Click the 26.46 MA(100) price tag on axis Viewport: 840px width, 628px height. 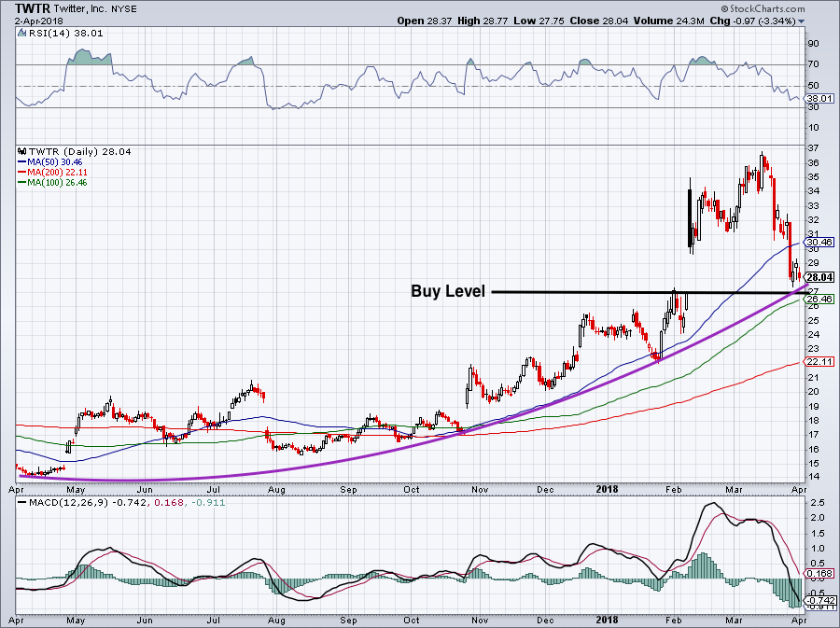819,300
